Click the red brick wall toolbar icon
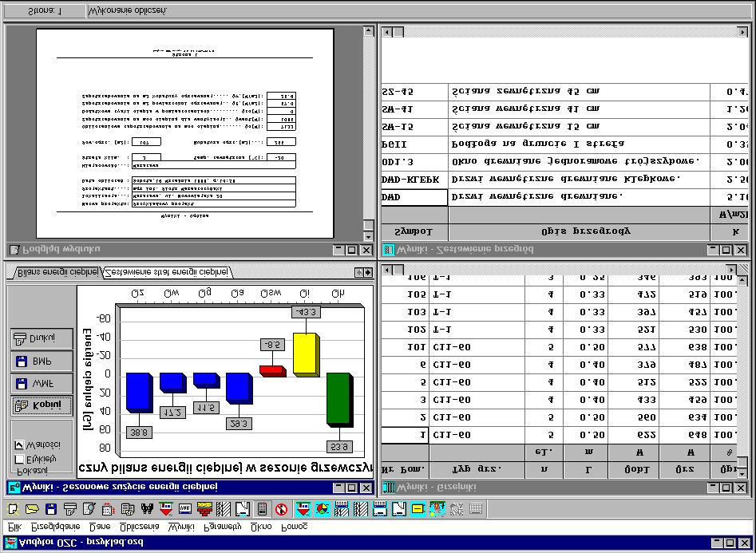756x553 pixels. 204,508
